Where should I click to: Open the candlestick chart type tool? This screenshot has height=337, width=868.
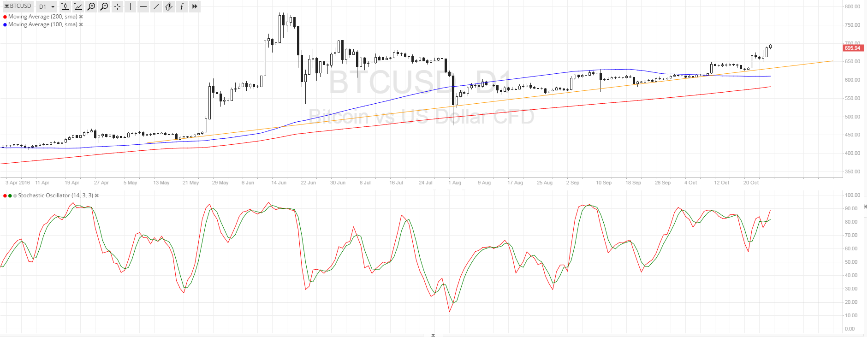point(65,6)
